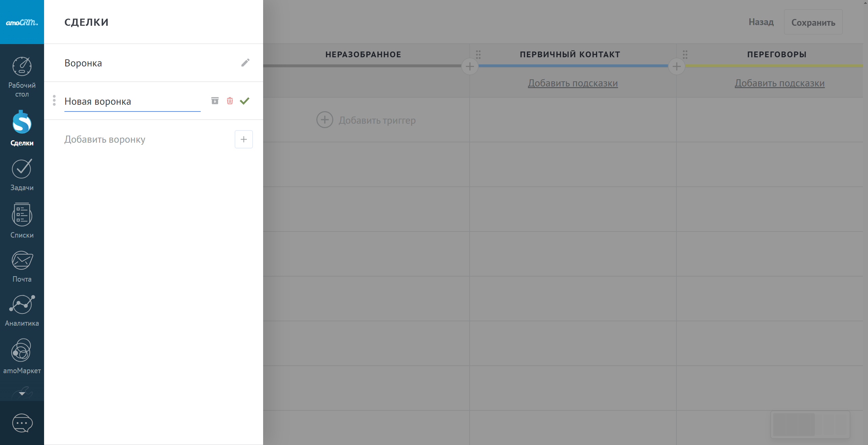The image size is (868, 445).
Task: Select the Сделки menu item
Action: pos(22,128)
